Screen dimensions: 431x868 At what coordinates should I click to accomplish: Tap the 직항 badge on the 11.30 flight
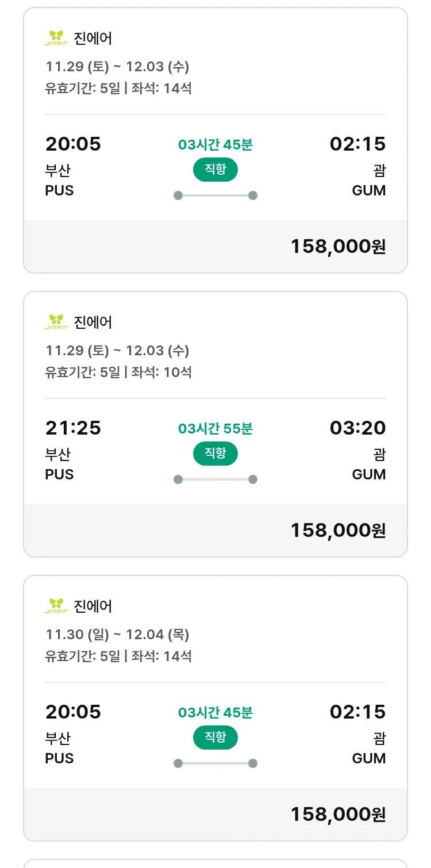click(x=215, y=738)
